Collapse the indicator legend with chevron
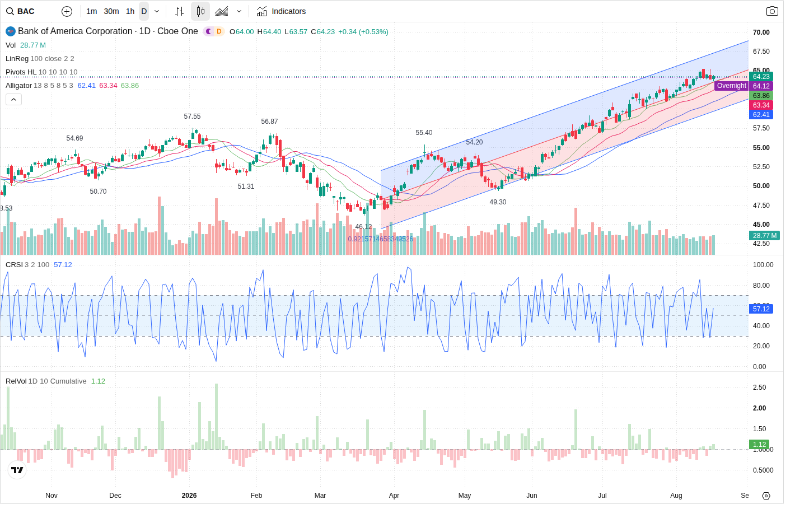 point(13,99)
